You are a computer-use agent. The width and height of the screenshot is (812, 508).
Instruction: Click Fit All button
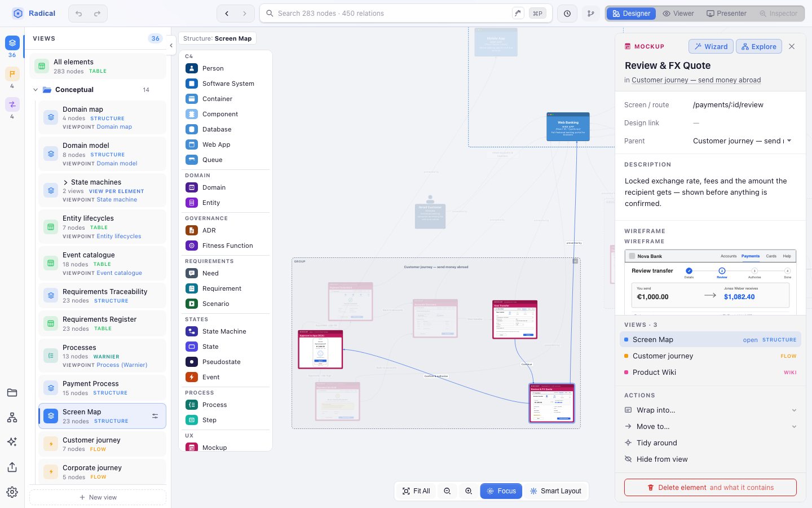pos(416,491)
